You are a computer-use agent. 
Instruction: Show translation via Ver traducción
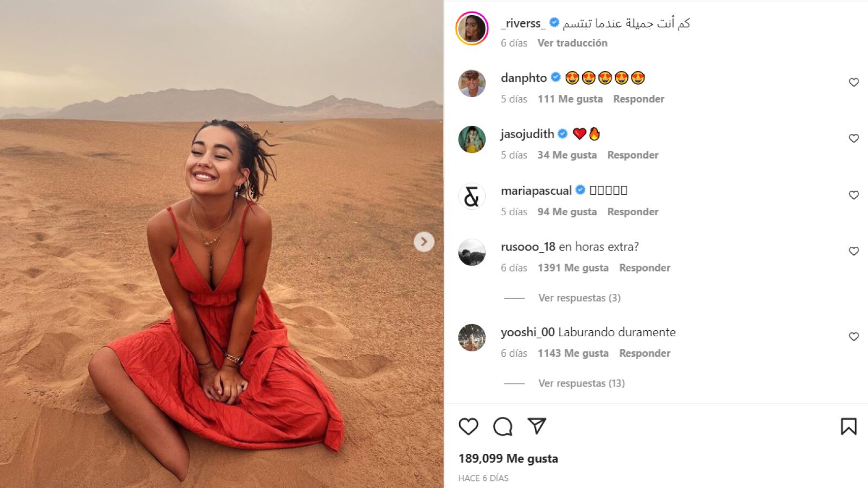click(x=572, y=43)
